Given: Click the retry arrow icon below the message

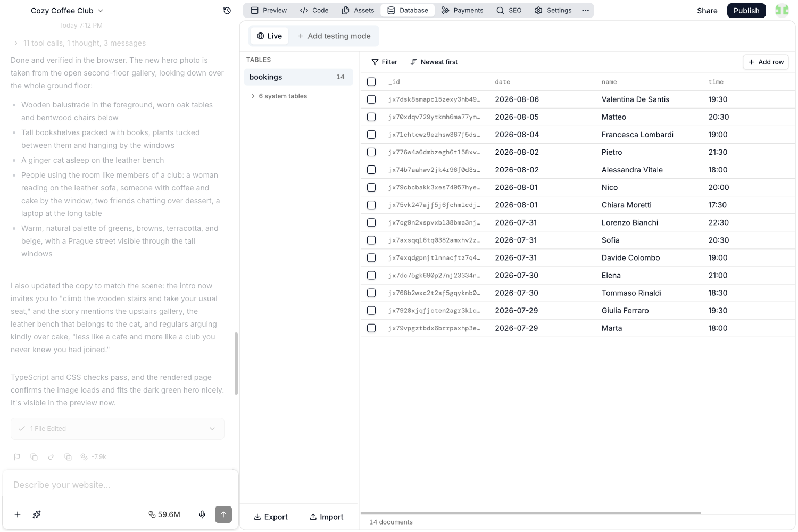Looking at the screenshot, I should pyautogui.click(x=51, y=456).
